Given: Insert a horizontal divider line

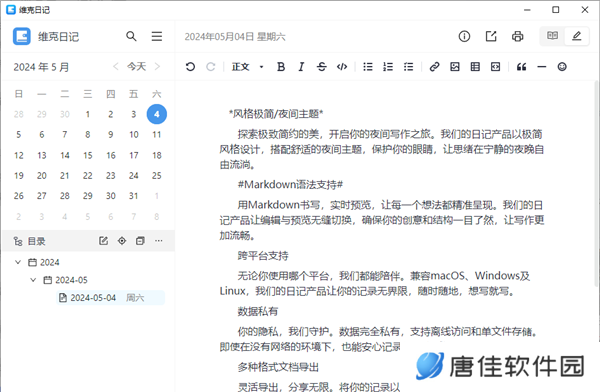Looking at the screenshot, I should point(541,67).
